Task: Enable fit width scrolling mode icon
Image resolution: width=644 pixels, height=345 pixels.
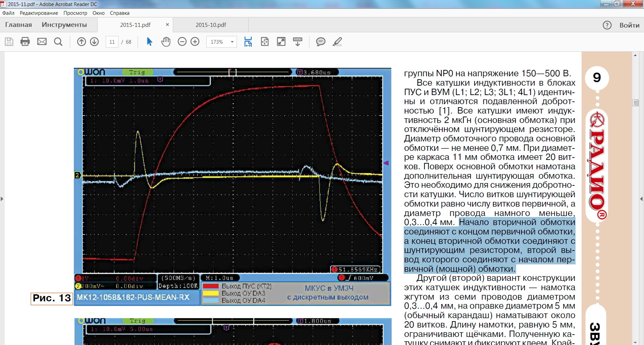Action: pos(248,42)
